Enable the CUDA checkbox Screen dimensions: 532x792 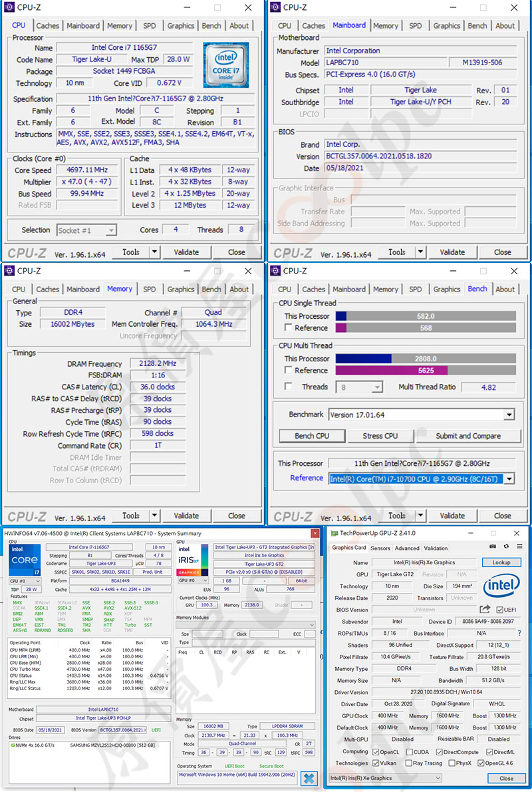tap(410, 752)
